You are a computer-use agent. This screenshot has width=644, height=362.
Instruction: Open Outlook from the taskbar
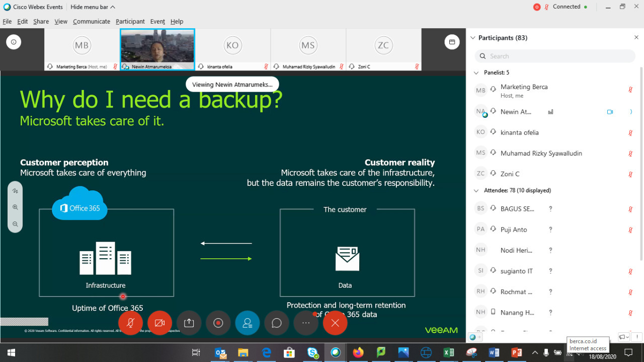click(x=220, y=352)
